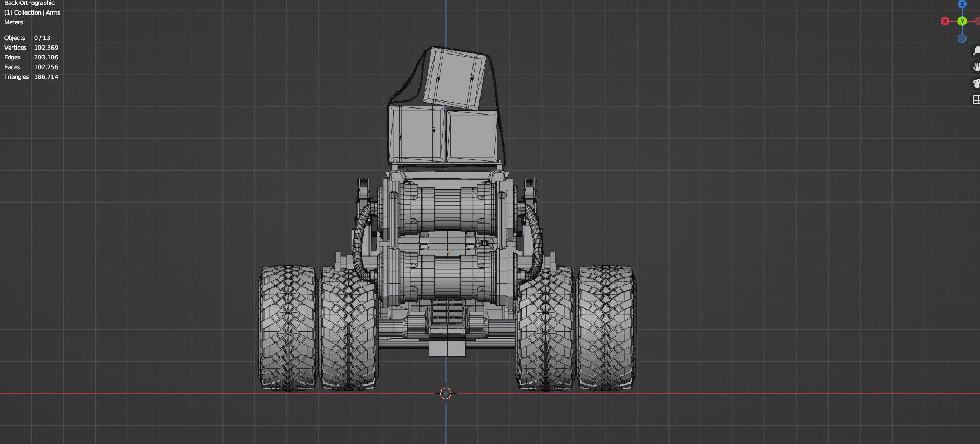The image size is (980, 444).
Task: Click the '(1) Collection | Arms' text
Action: pyautogui.click(x=32, y=12)
